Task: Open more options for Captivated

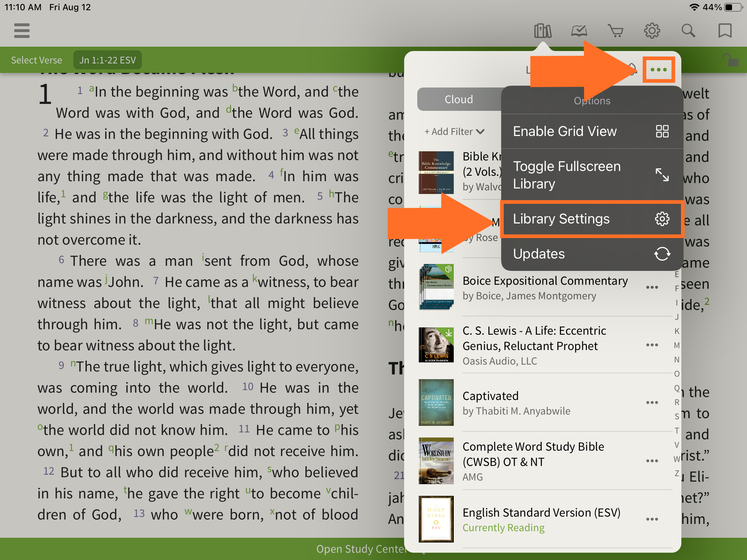Action: click(652, 402)
